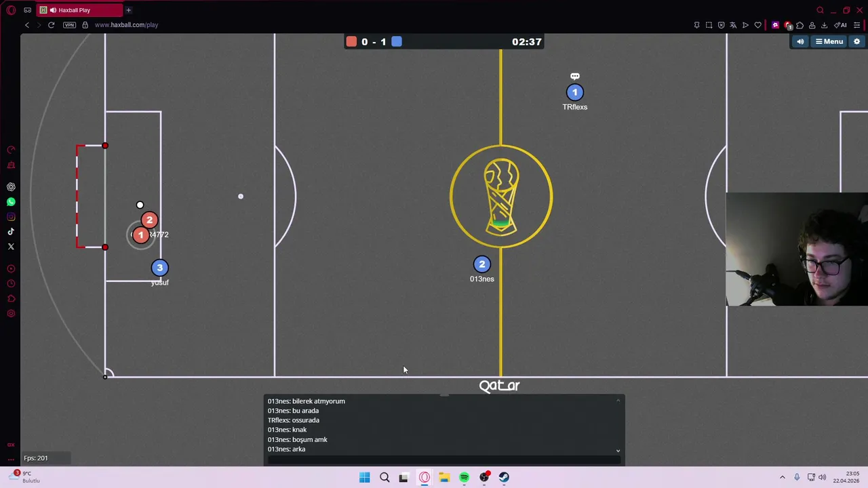Image resolution: width=868 pixels, height=488 pixels.
Task: Open History clock icon in sidebar
Action: tap(11, 284)
